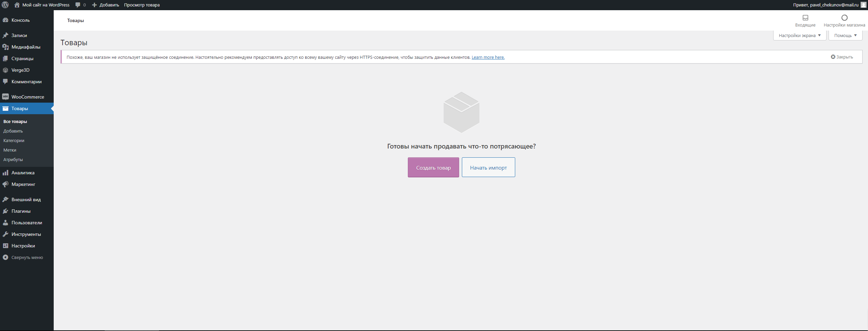
Task: Dismiss the HTTPS notice with Закрыть
Action: tap(842, 57)
